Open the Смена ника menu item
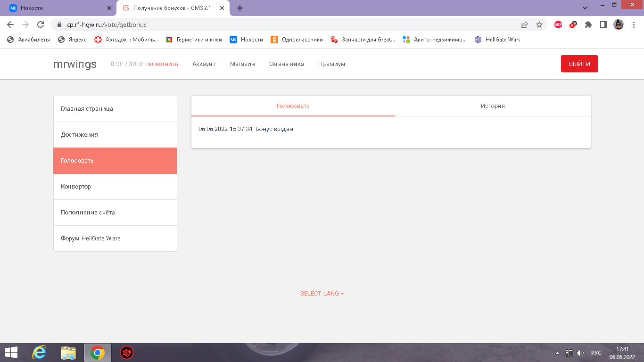The height and width of the screenshot is (362, 644). (x=287, y=64)
